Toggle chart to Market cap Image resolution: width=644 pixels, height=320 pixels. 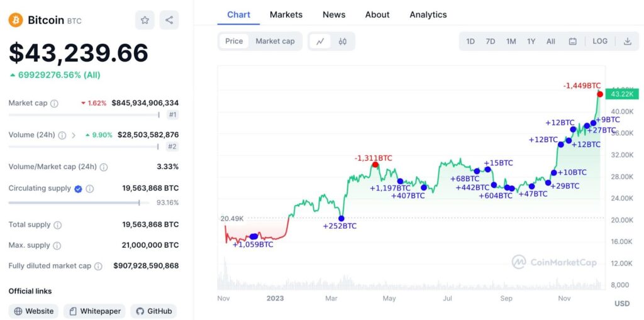(x=275, y=41)
